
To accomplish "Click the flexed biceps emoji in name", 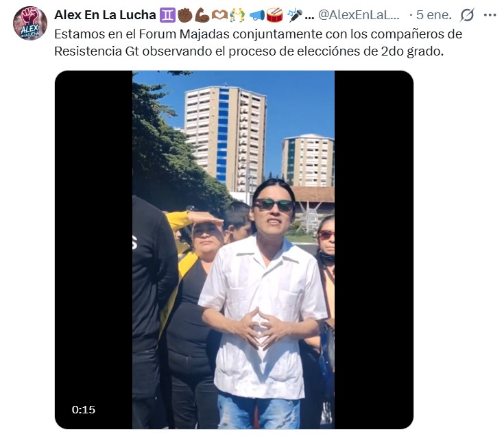I will tap(202, 15).
